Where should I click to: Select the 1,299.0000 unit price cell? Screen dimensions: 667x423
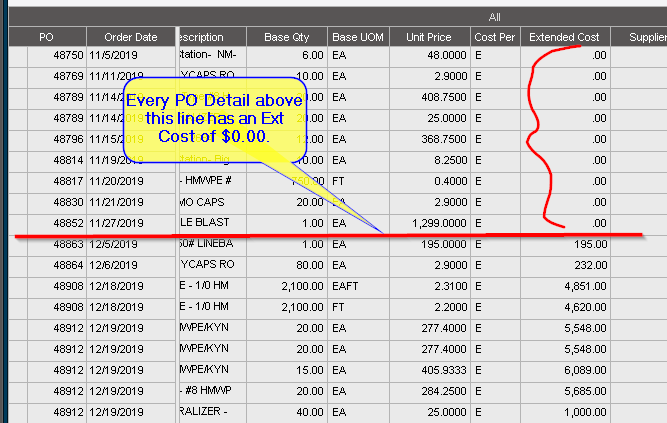click(x=430, y=223)
